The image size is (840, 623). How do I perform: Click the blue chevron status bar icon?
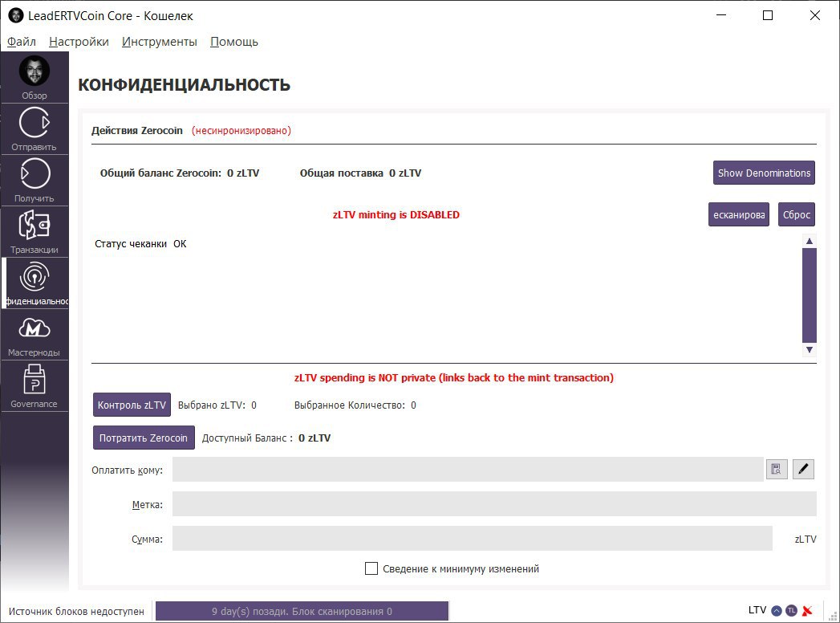pyautogui.click(x=777, y=611)
